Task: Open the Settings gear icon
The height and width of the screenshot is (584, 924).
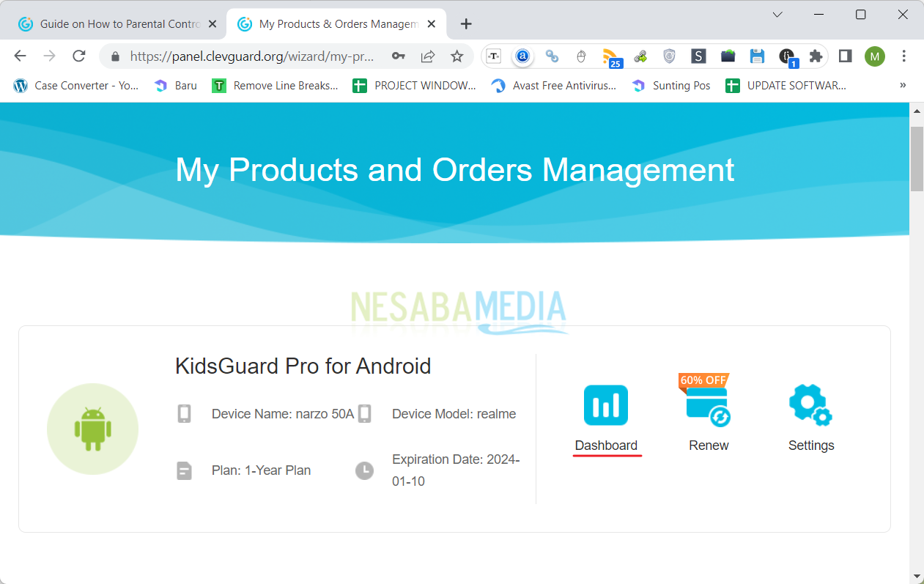Action: (x=810, y=405)
